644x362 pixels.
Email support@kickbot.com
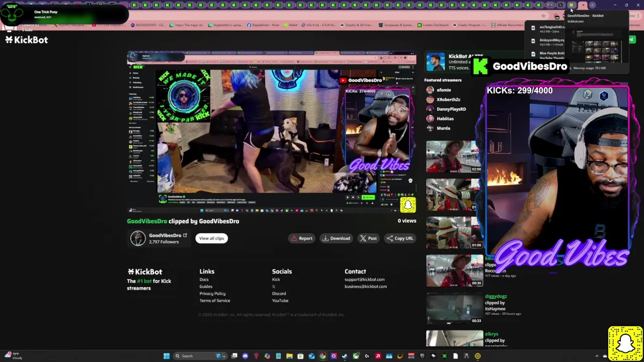[364, 280]
